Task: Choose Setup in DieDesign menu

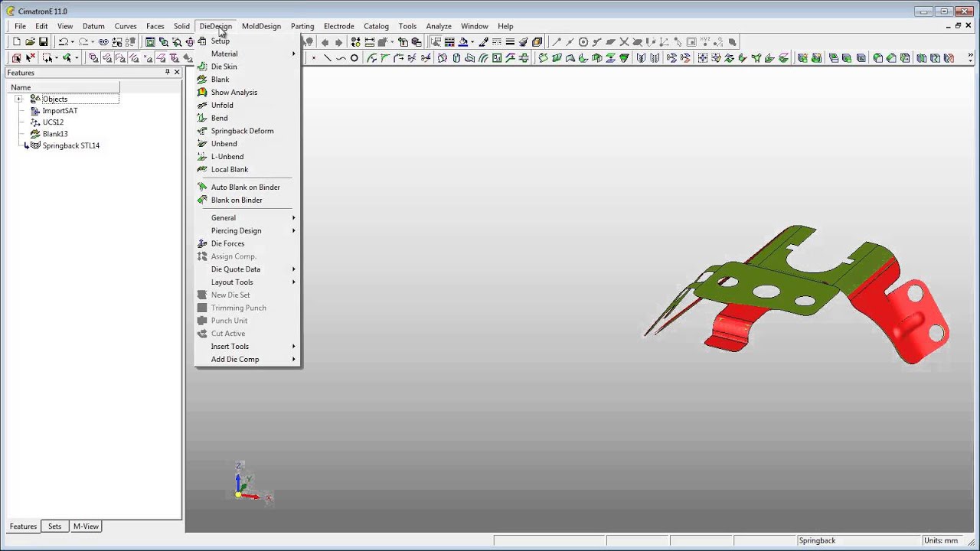Action: pyautogui.click(x=247, y=41)
